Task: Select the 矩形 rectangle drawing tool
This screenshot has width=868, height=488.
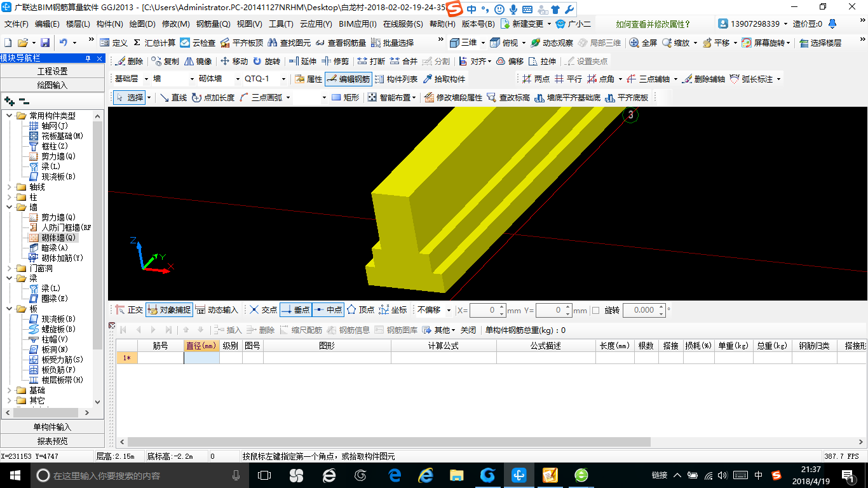Action: 346,98
